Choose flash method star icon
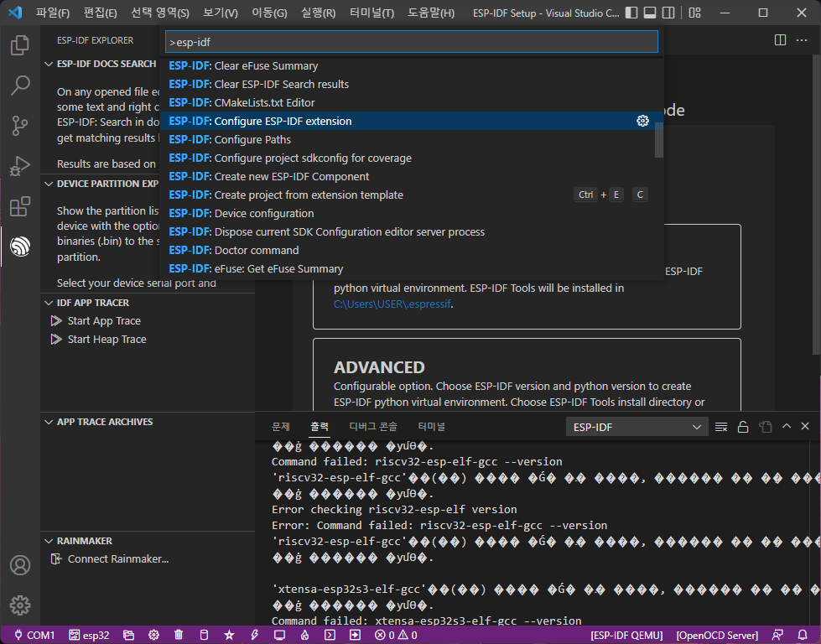821x644 pixels. click(x=229, y=635)
